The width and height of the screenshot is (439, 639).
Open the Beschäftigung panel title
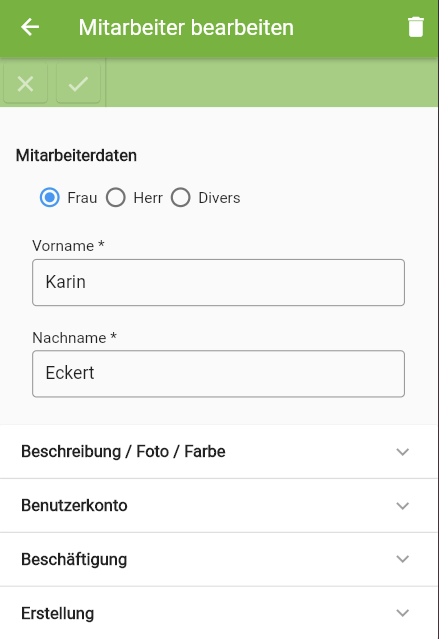(x=74, y=560)
